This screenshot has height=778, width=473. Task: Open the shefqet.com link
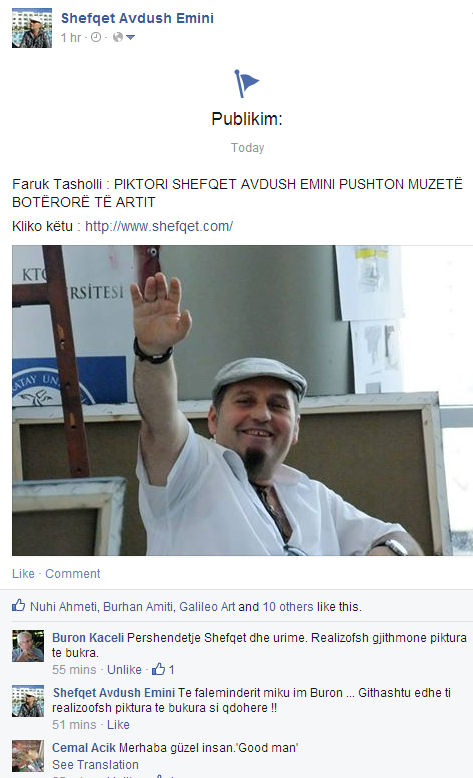[x=159, y=226]
